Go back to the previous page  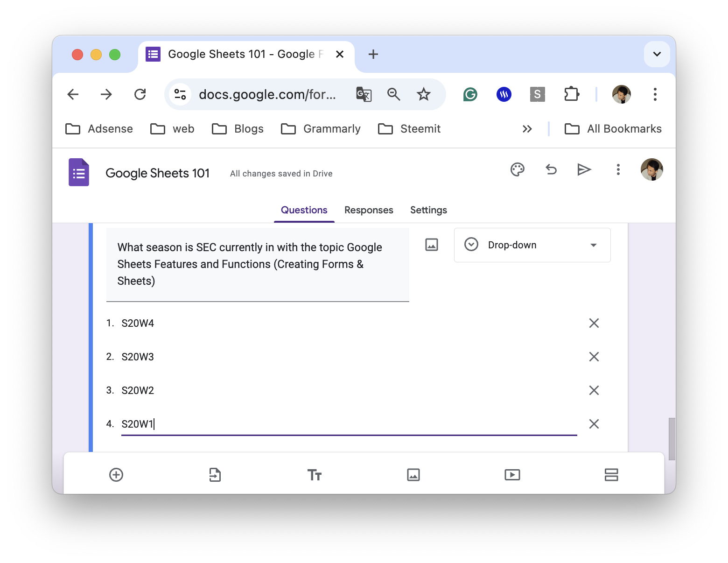(x=73, y=94)
